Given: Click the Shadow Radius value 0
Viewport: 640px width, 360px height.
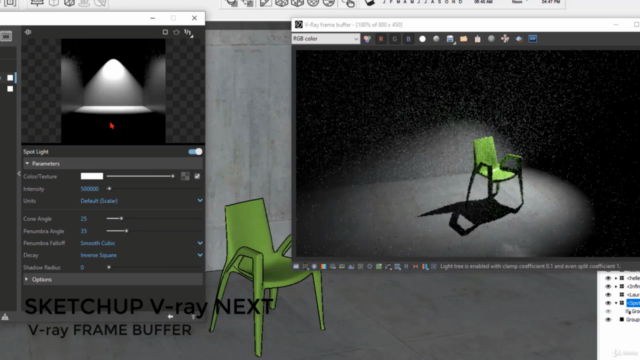Looking at the screenshot, I should tap(82, 267).
